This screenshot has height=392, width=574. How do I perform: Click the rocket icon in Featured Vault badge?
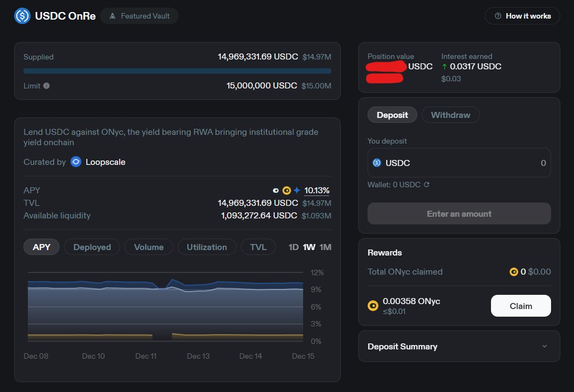coord(113,16)
